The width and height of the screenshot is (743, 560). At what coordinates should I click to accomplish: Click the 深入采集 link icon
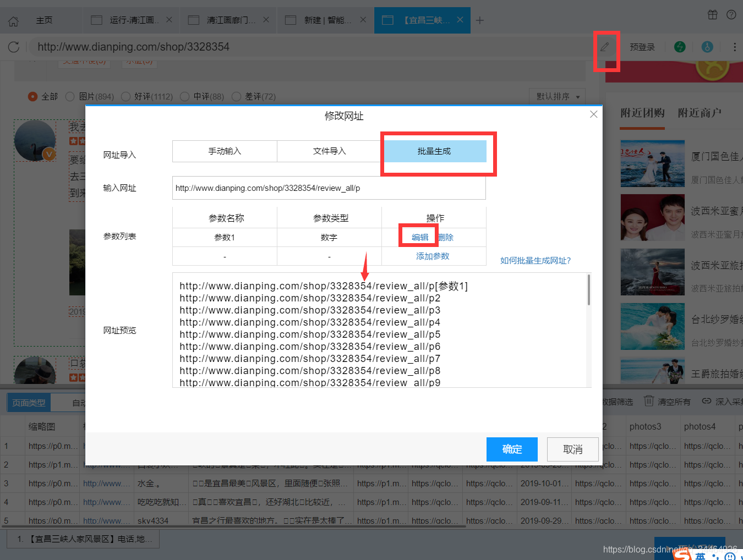707,401
